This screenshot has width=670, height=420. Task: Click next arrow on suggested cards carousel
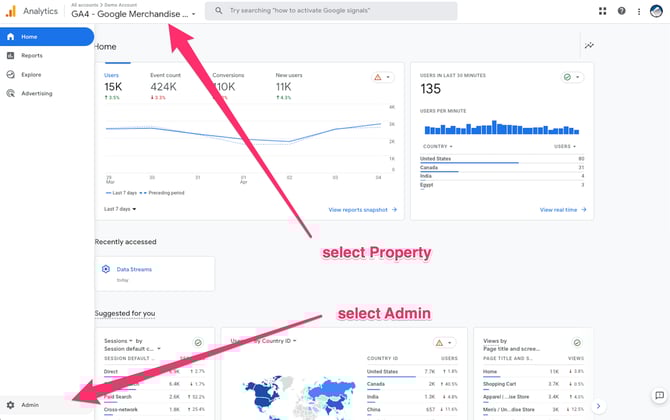pos(598,406)
